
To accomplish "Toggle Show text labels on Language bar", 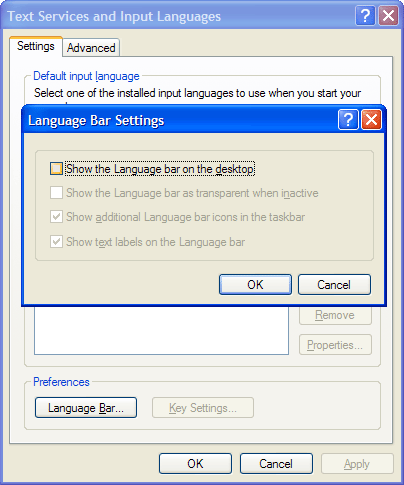I will tap(56, 241).
